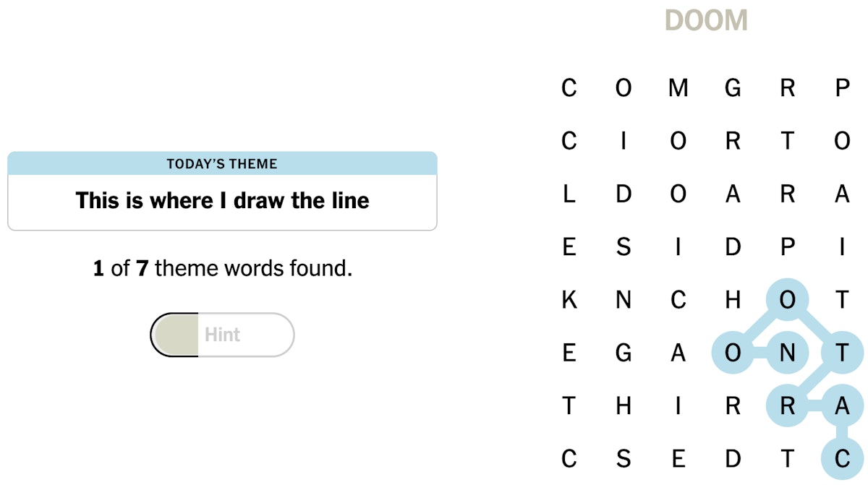
Task: Select the letter M in the top row
Action: (x=678, y=88)
